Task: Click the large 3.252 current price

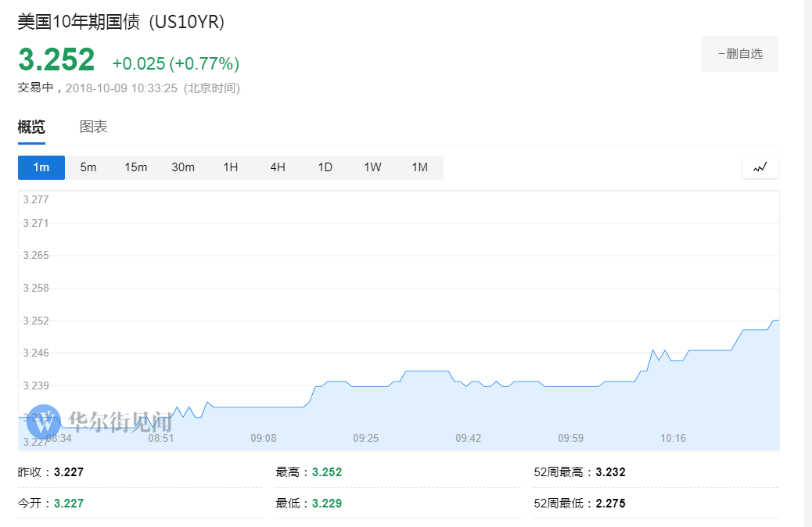Action: [x=56, y=60]
